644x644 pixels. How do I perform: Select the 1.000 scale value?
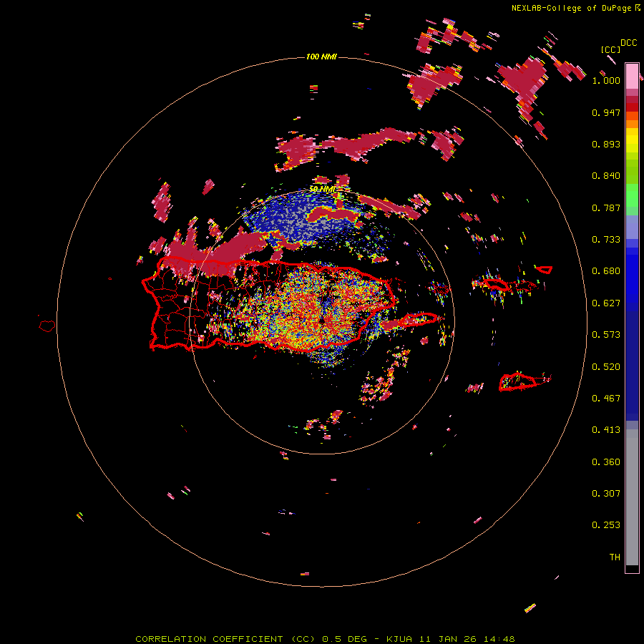click(606, 80)
